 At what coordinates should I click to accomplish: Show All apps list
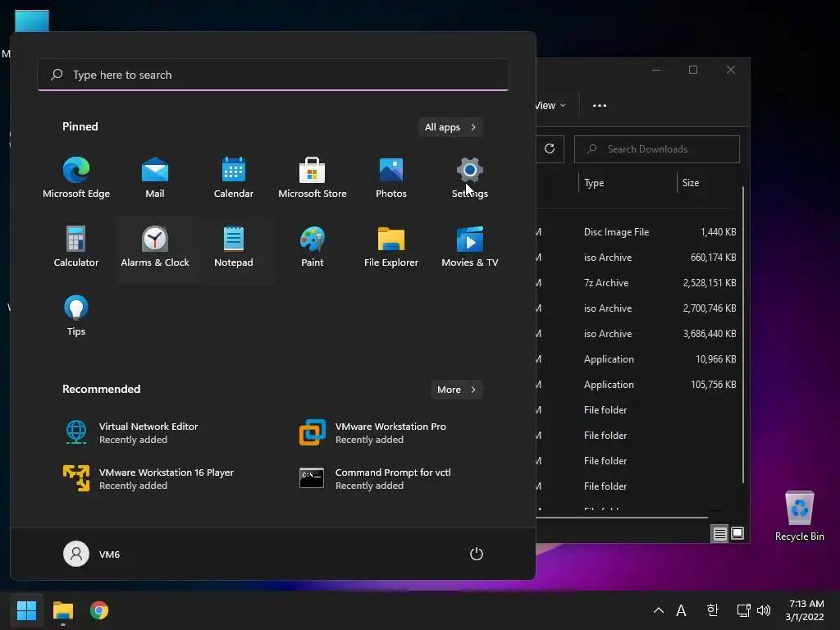450,127
